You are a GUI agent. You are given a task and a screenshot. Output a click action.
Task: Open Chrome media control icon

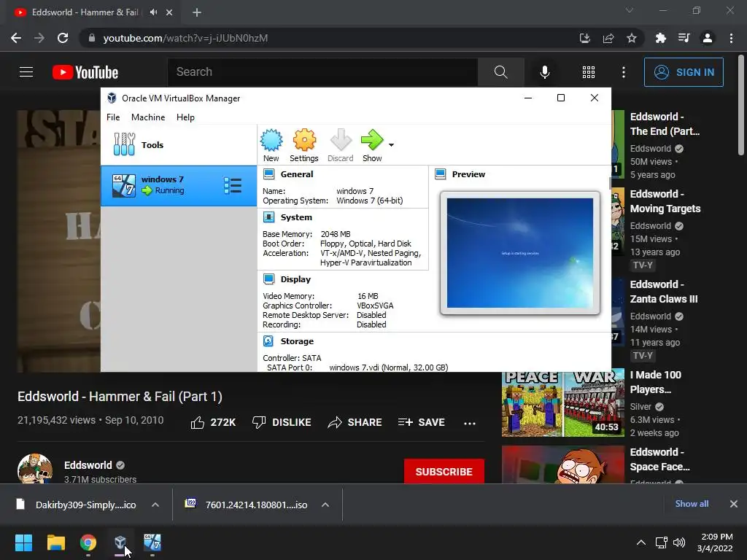tap(684, 38)
